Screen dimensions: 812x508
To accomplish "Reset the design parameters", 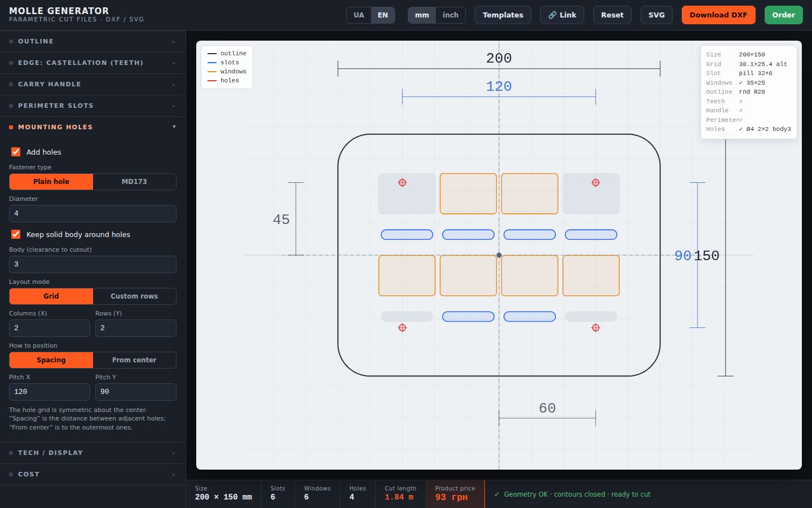I will click(612, 15).
